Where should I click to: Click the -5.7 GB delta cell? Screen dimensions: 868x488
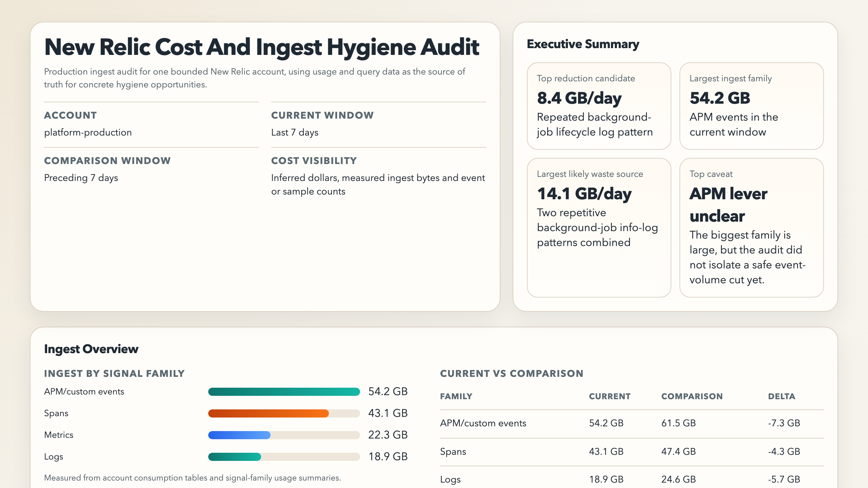point(784,480)
